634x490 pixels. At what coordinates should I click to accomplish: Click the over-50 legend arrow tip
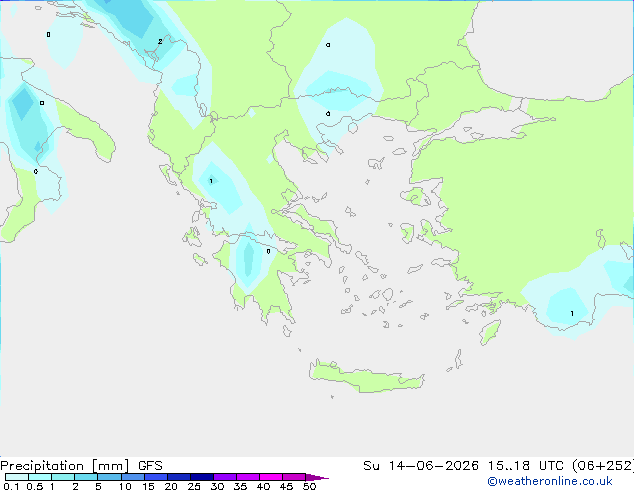[317, 477]
